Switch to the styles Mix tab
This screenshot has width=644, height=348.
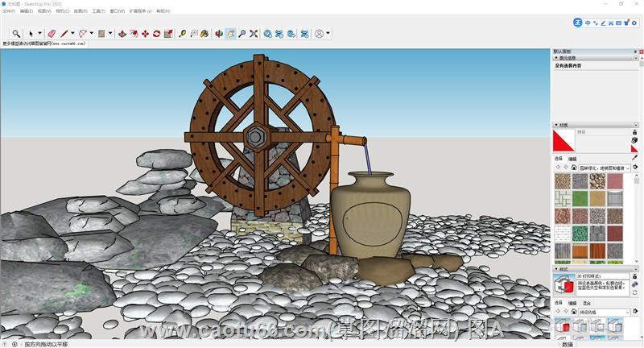587,303
